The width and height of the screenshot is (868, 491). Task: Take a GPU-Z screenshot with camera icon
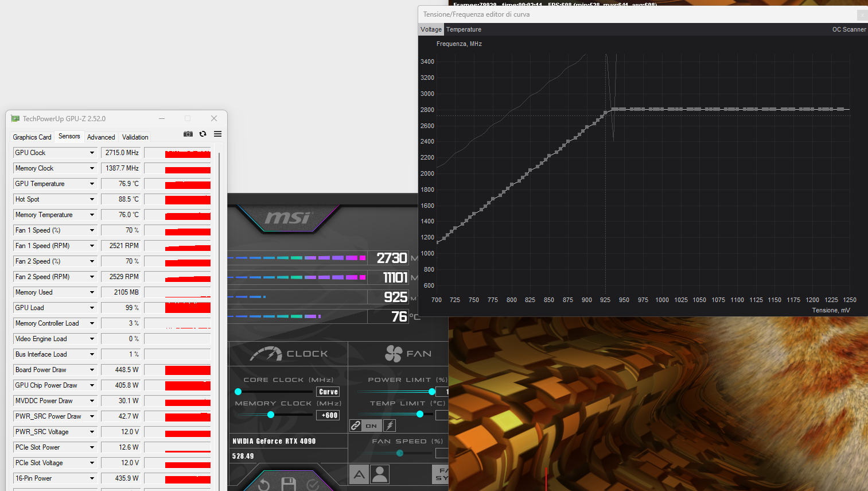[x=188, y=134]
